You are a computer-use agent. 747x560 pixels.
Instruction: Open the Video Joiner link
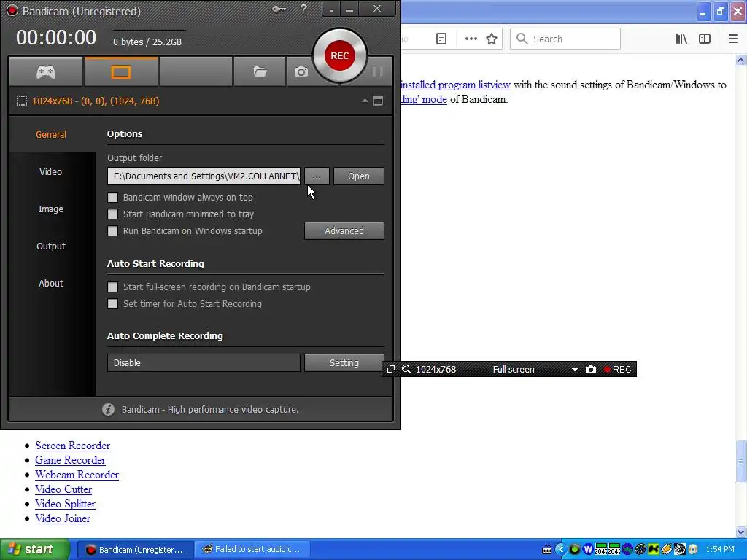coord(63,518)
